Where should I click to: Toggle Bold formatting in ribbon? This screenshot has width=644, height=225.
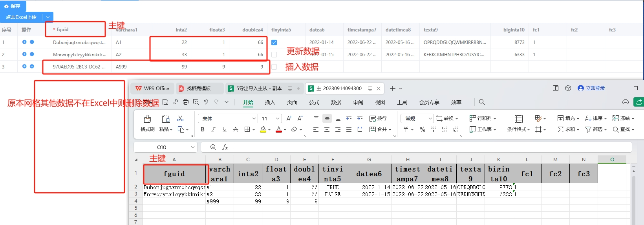coord(202,129)
